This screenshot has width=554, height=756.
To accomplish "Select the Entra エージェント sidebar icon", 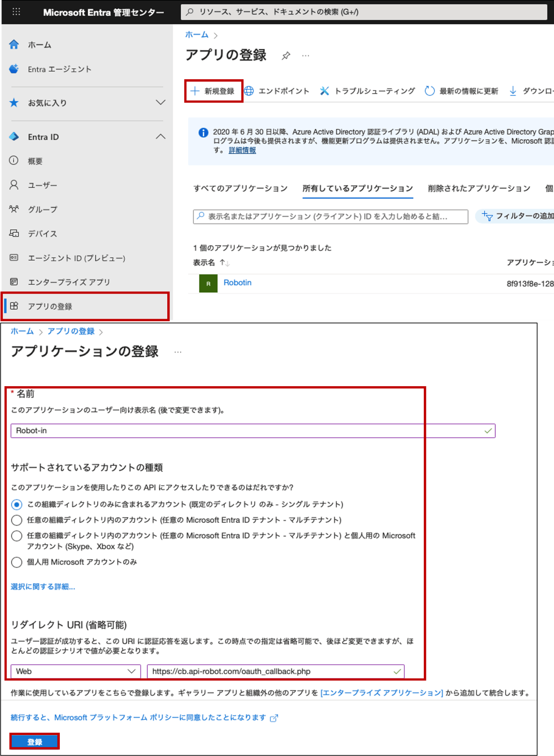I will [14, 69].
